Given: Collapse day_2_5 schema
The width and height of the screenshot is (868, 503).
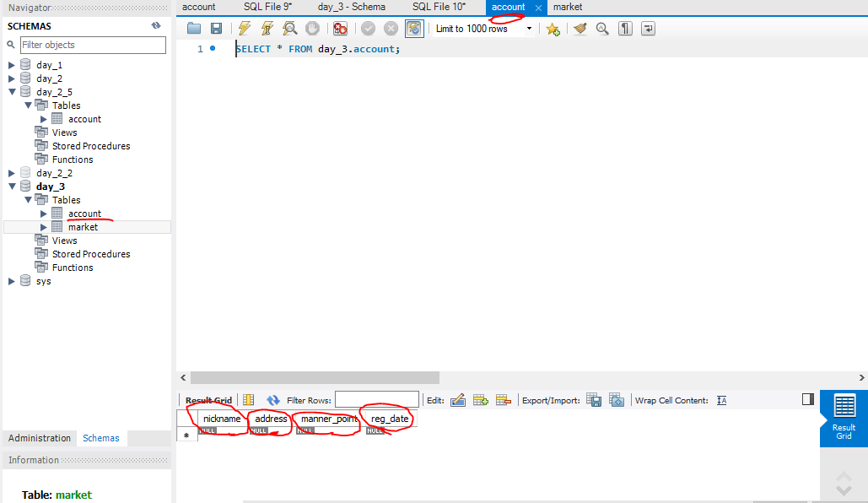Looking at the screenshot, I should (x=12, y=92).
